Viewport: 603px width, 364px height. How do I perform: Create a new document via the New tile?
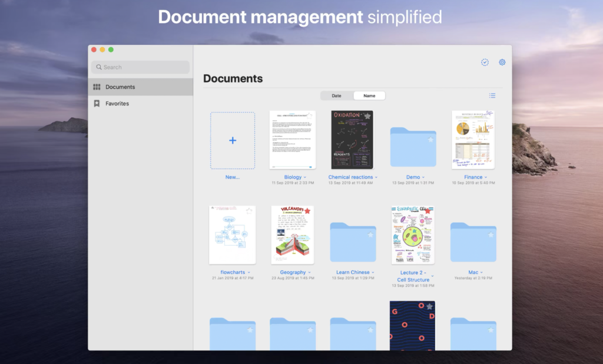[x=233, y=140]
